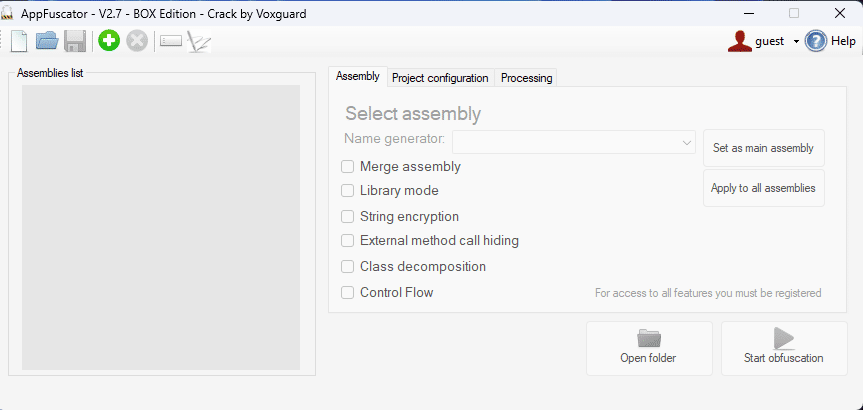Image resolution: width=863 pixels, height=410 pixels.
Task: Open the guest user dropdown arrow
Action: click(x=796, y=42)
